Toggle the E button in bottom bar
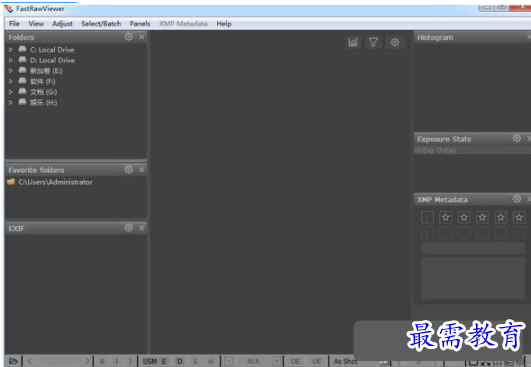The width and height of the screenshot is (531, 367). coord(164,361)
